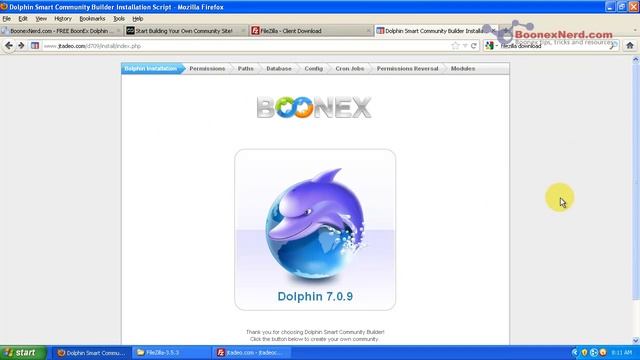Open the URL history dropdown arrow

click(x=465, y=46)
